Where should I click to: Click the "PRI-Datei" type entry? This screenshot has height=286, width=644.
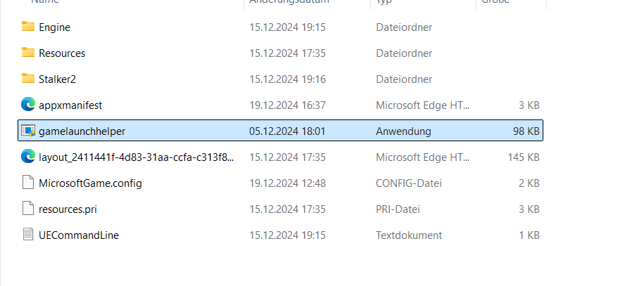[x=399, y=209]
